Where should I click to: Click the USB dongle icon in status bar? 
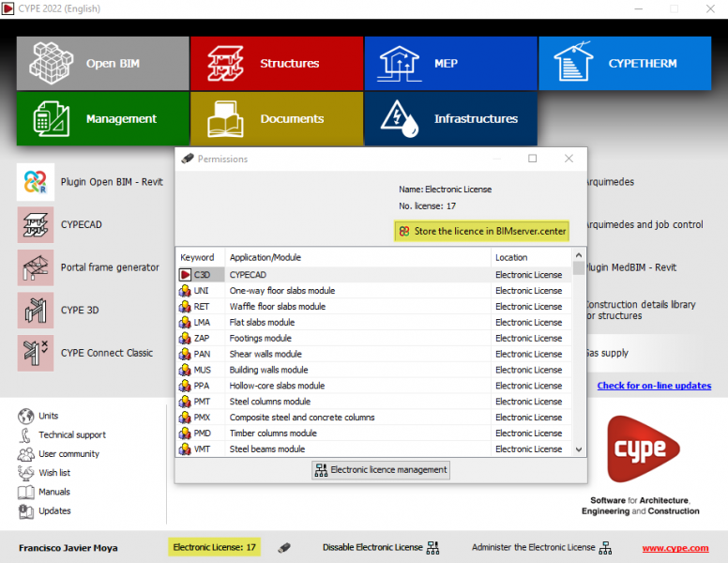coord(284,547)
